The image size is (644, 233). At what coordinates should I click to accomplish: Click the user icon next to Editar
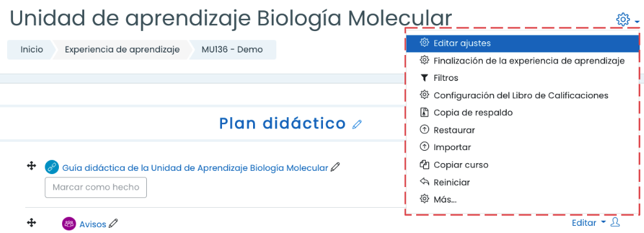pos(615,222)
